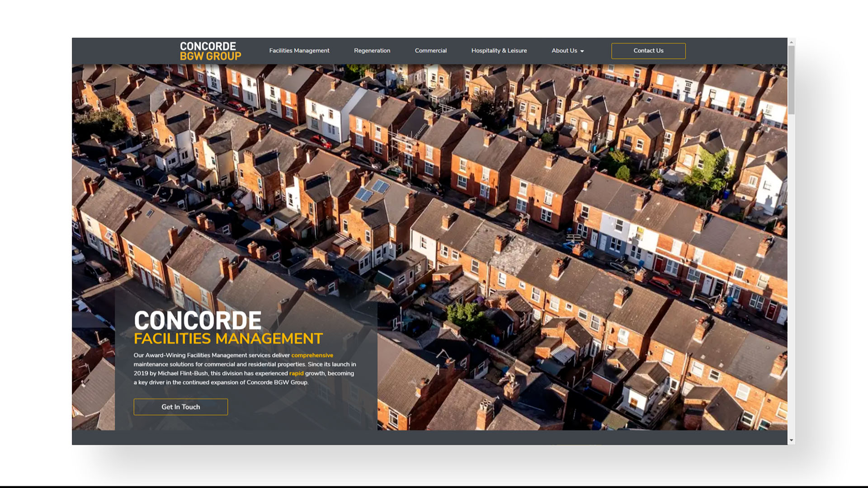Click the scrollbar up arrow
The image size is (868, 488).
(x=791, y=42)
